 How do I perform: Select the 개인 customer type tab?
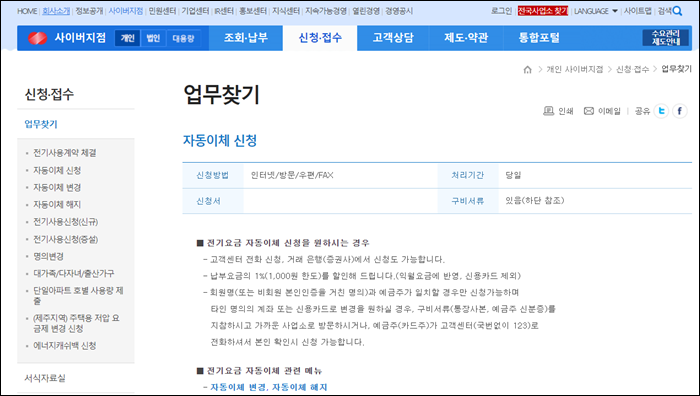(127, 38)
